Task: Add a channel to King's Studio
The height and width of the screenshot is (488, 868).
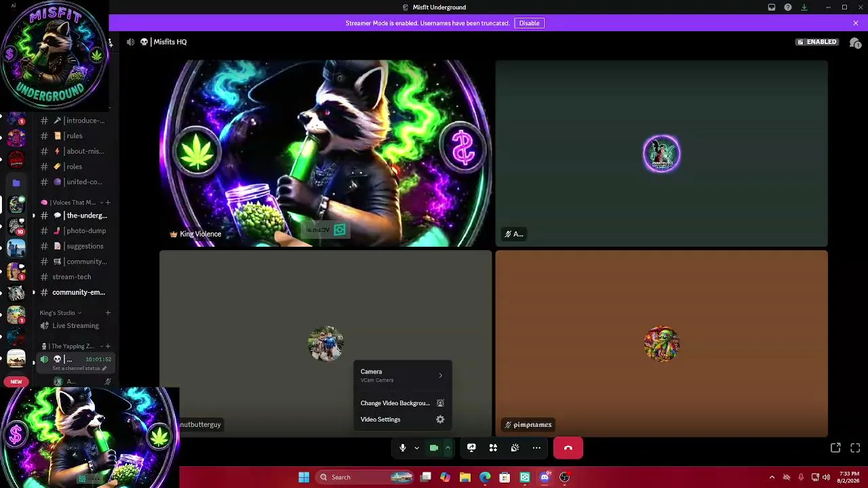Action: 108,313
